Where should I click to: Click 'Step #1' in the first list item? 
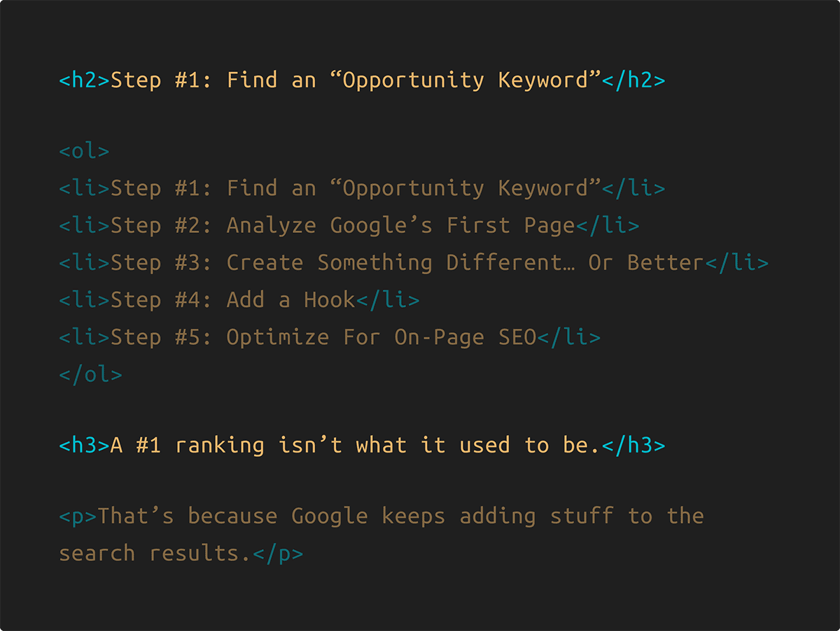pos(155,188)
